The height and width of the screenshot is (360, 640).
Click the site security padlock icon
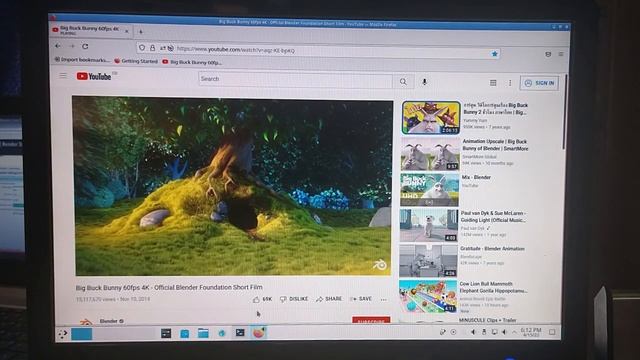(152, 48)
